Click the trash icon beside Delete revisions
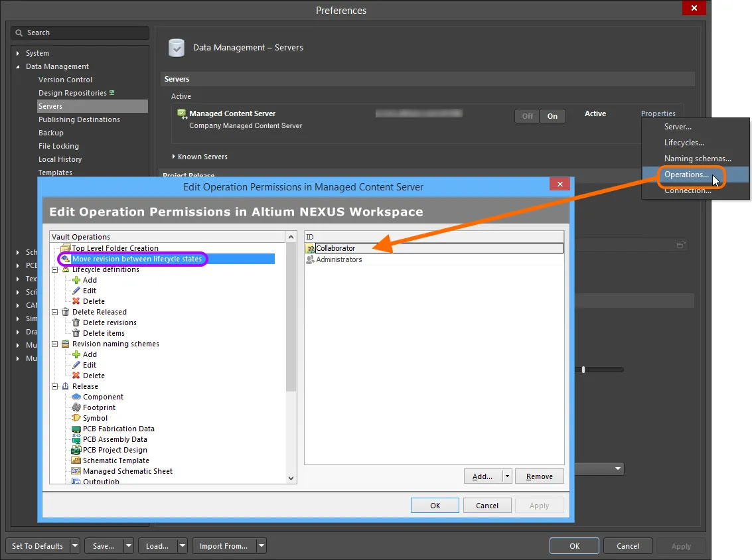 (76, 322)
